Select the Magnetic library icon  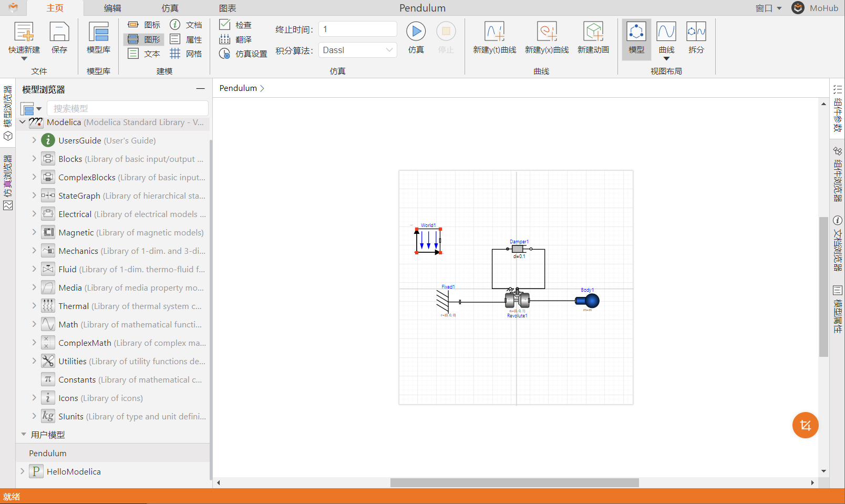click(48, 232)
